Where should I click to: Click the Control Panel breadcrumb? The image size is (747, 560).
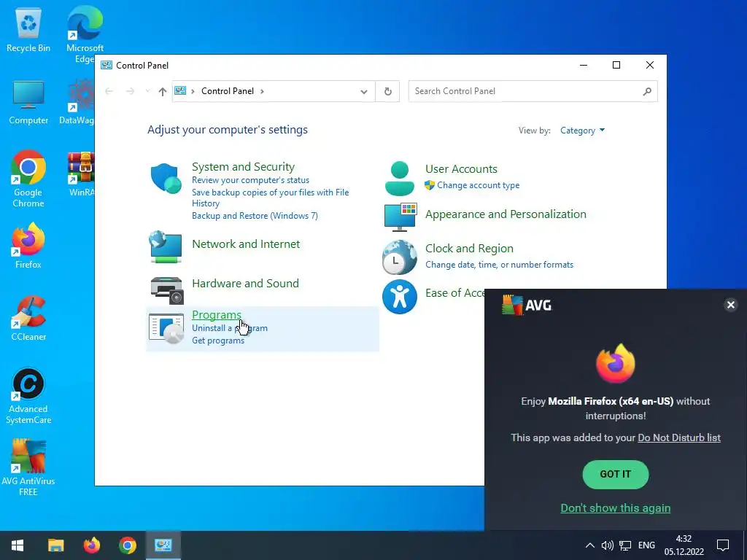tap(228, 91)
